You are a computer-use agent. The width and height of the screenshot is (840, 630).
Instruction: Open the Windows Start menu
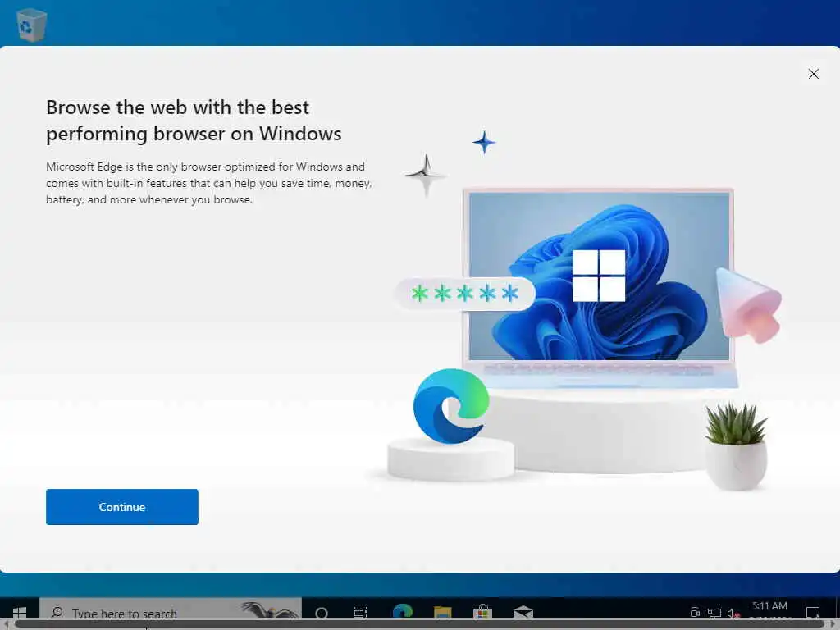20,612
